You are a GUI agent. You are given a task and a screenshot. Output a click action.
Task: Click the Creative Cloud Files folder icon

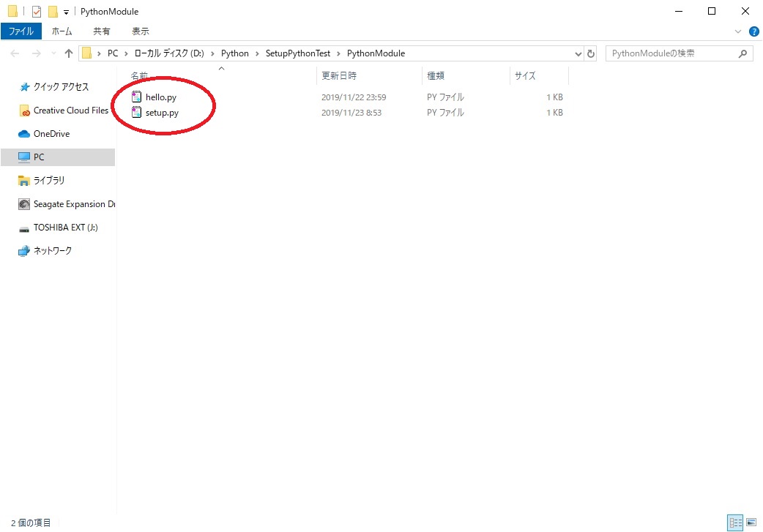tap(24, 111)
